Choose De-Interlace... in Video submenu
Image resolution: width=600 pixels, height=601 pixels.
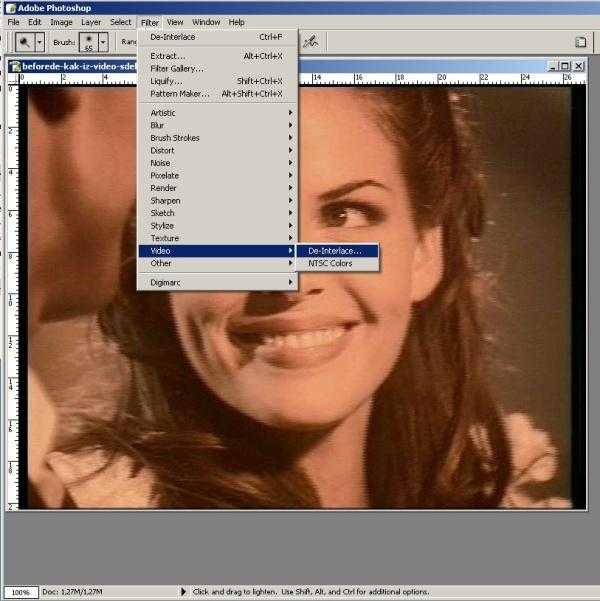[337, 251]
